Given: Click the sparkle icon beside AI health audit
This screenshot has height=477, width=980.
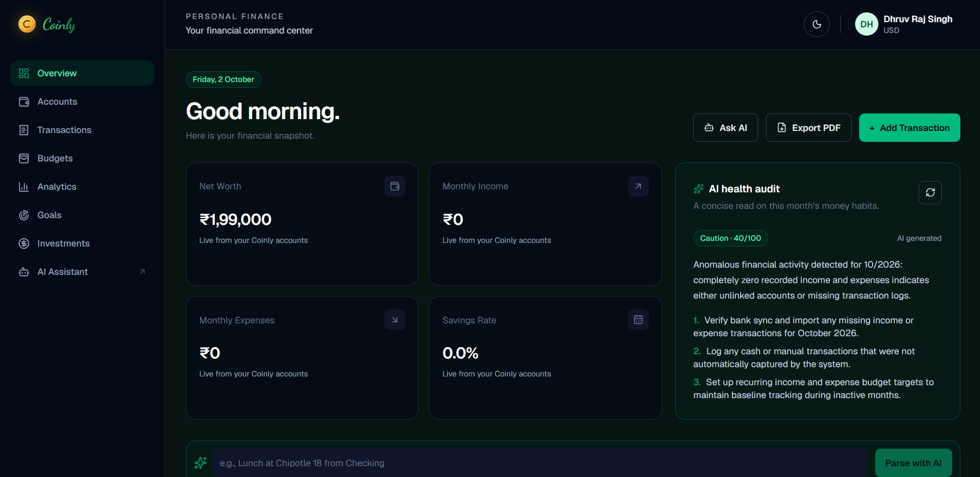Looking at the screenshot, I should point(699,189).
